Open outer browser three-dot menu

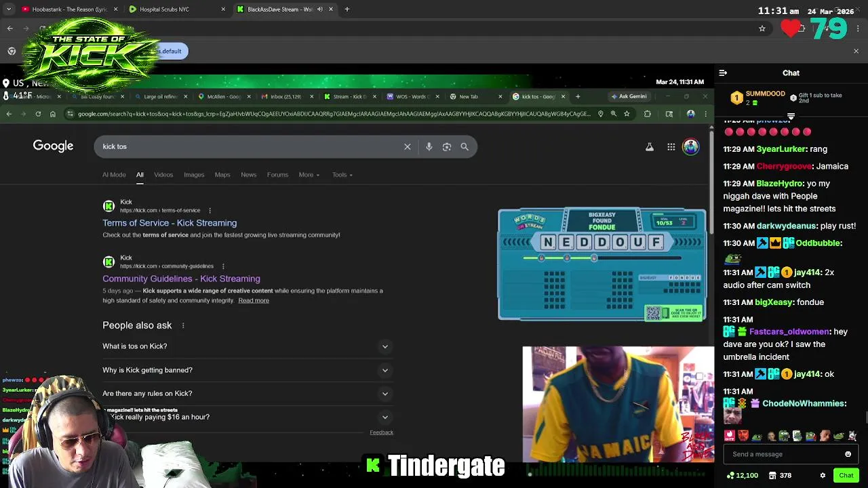click(x=858, y=28)
